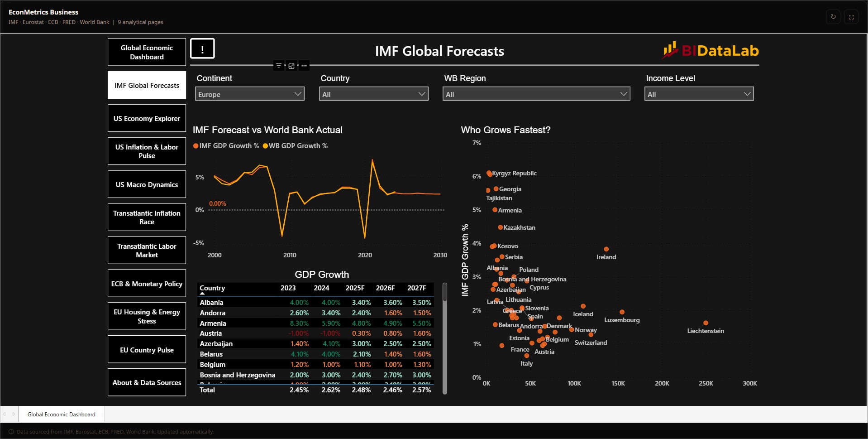Click the exclamation mark info button

pos(202,49)
